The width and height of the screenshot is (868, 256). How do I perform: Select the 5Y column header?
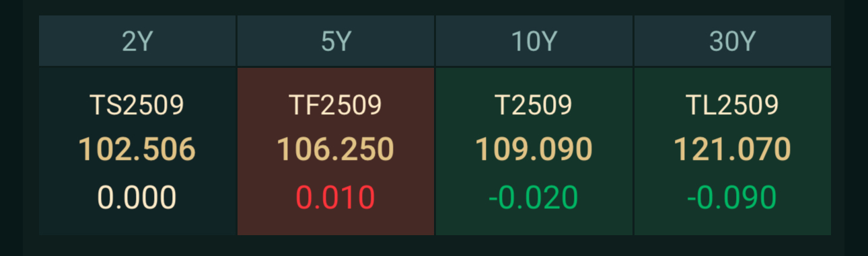[336, 41]
